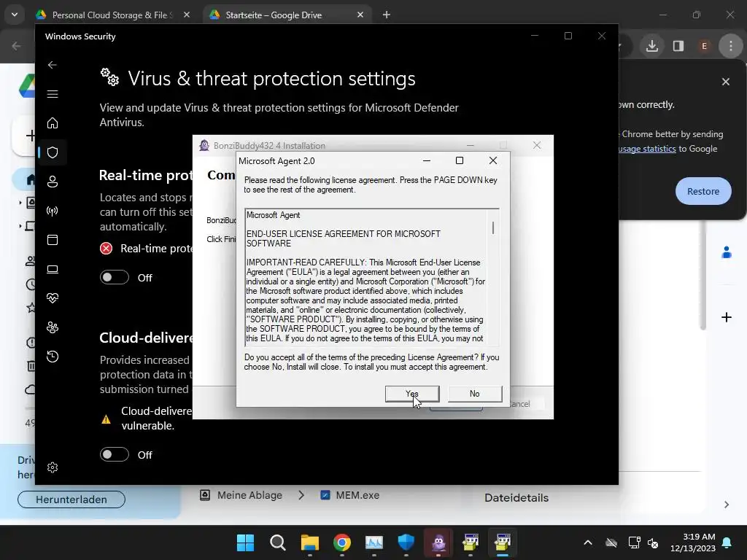This screenshot has width=747, height=560.
Task: Open Windows Security shield in taskbar
Action: 406,542
